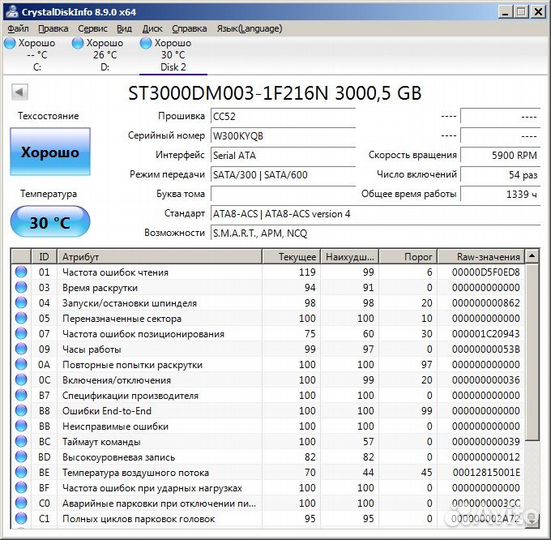Click status orb for attribute 09

click(21, 349)
